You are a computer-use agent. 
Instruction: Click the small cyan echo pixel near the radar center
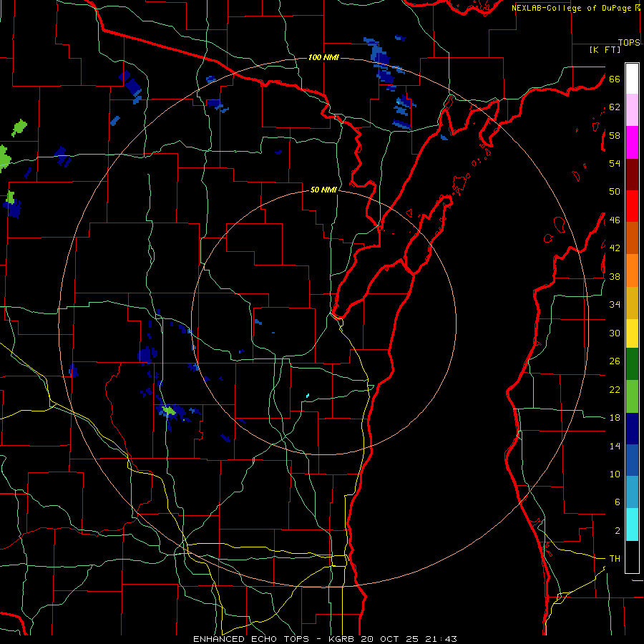[x=308, y=396]
